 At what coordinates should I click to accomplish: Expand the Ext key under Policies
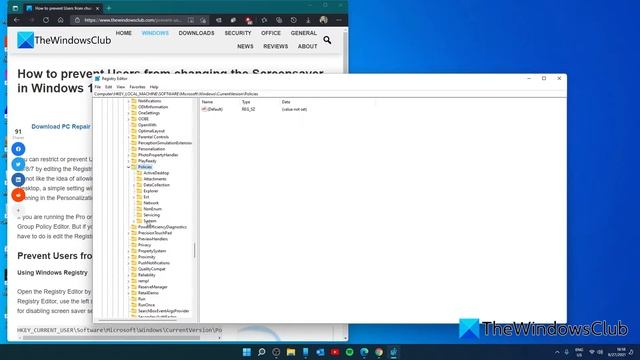[134, 197]
